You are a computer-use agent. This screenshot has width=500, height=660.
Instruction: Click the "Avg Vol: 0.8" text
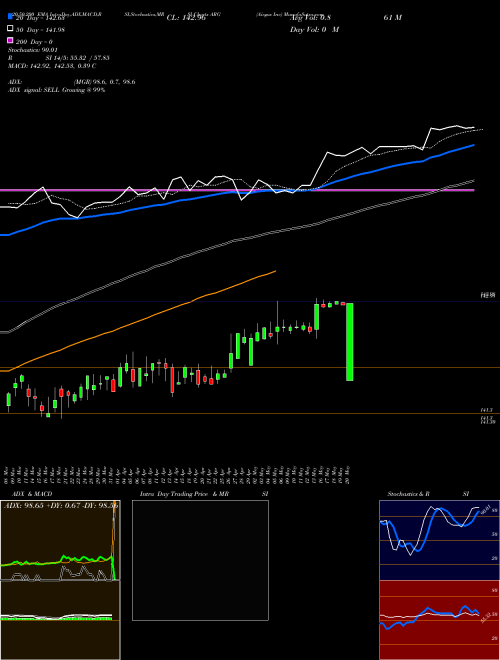pyautogui.click(x=310, y=18)
